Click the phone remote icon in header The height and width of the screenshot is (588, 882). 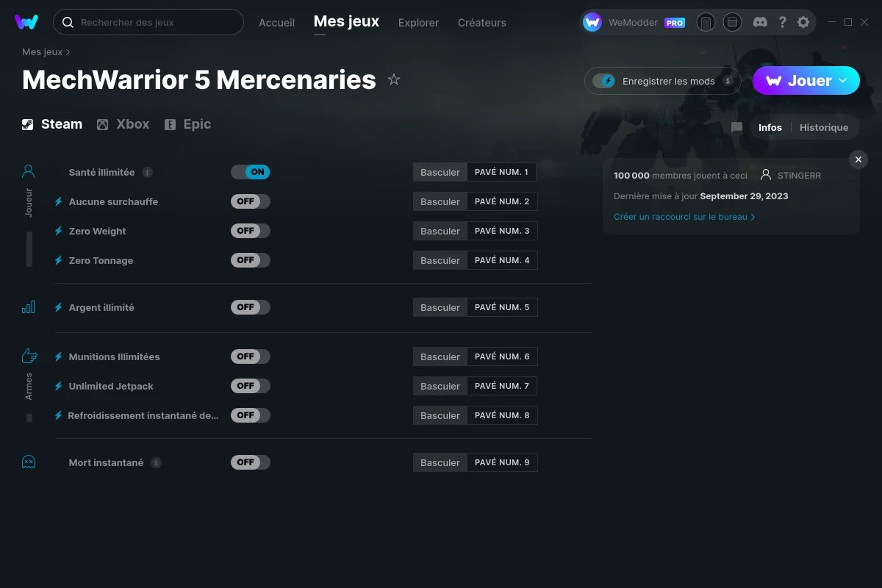(706, 22)
